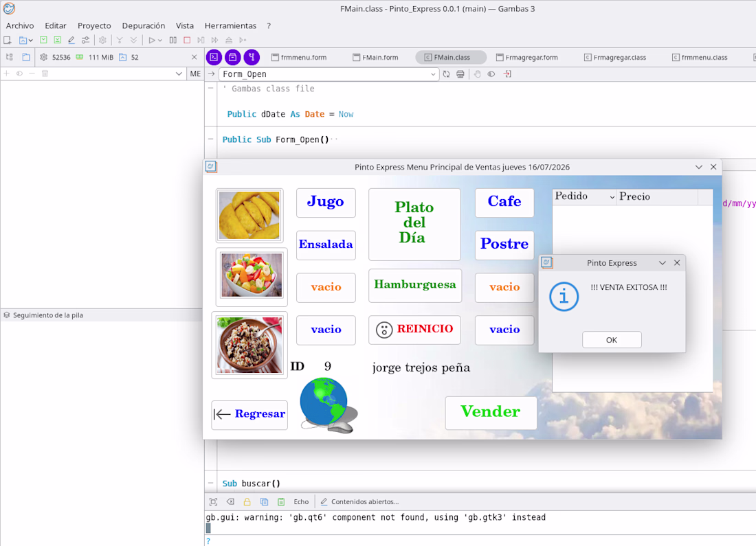Viewport: 756px width, 546px height.
Task: Select the FMain.class tab
Action: (x=452, y=57)
